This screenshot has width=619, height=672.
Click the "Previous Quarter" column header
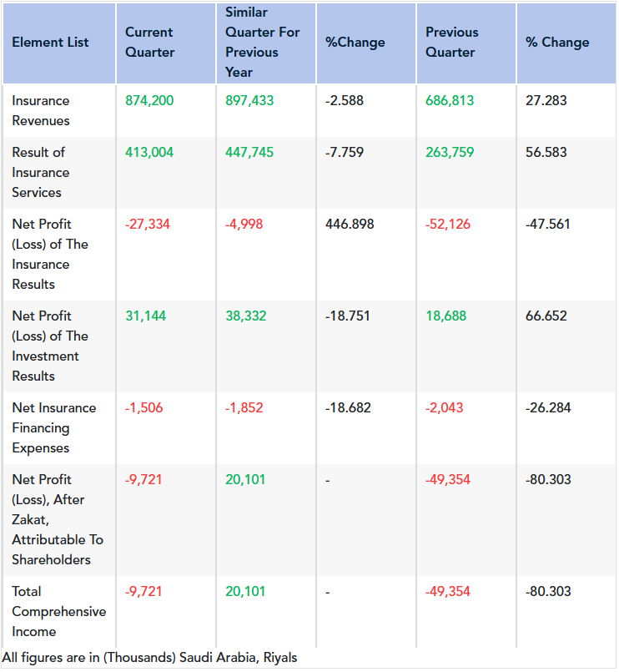[x=452, y=43]
